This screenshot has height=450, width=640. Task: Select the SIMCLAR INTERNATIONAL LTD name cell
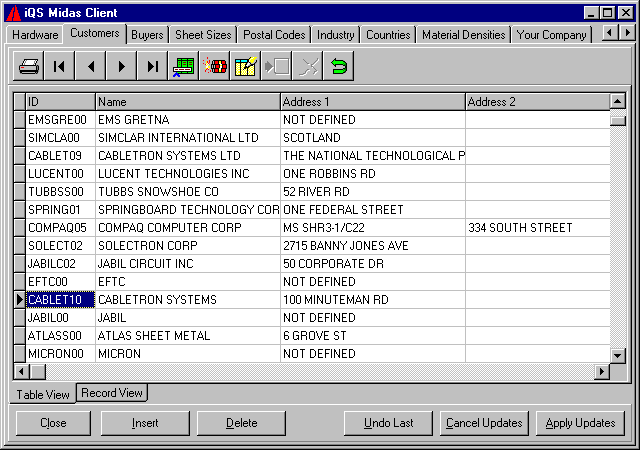click(x=188, y=138)
